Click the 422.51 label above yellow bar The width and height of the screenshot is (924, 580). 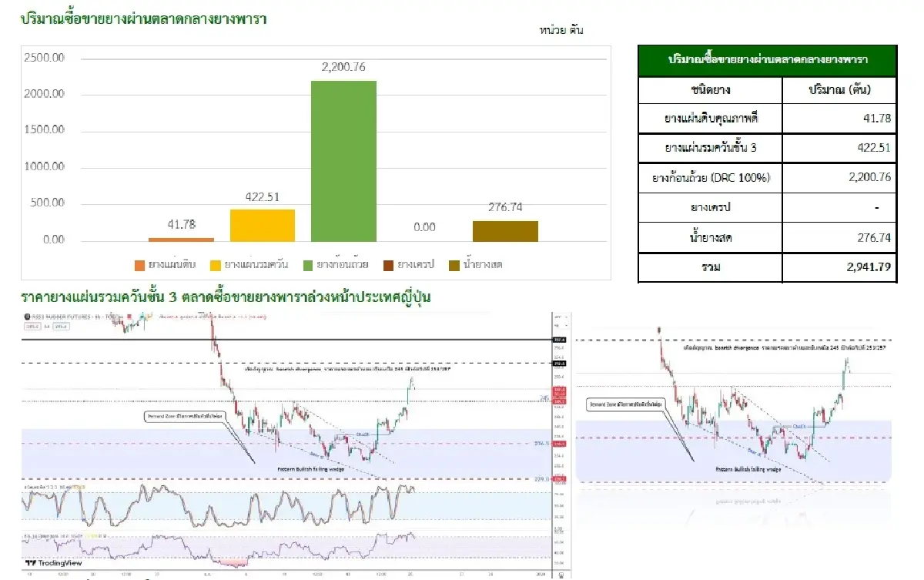(263, 196)
